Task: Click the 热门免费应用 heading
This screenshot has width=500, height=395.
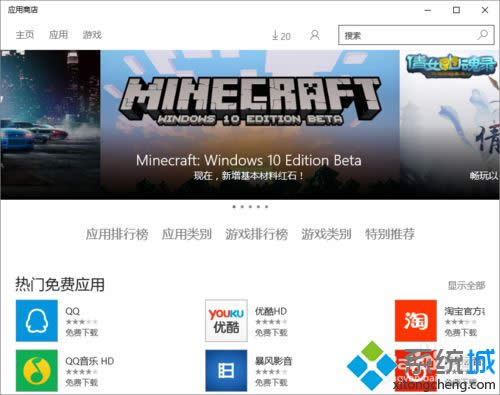Action: point(60,285)
